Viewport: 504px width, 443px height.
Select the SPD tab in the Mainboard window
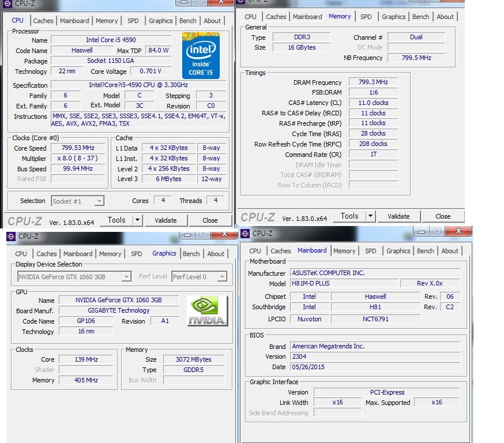pyautogui.click(x=370, y=251)
